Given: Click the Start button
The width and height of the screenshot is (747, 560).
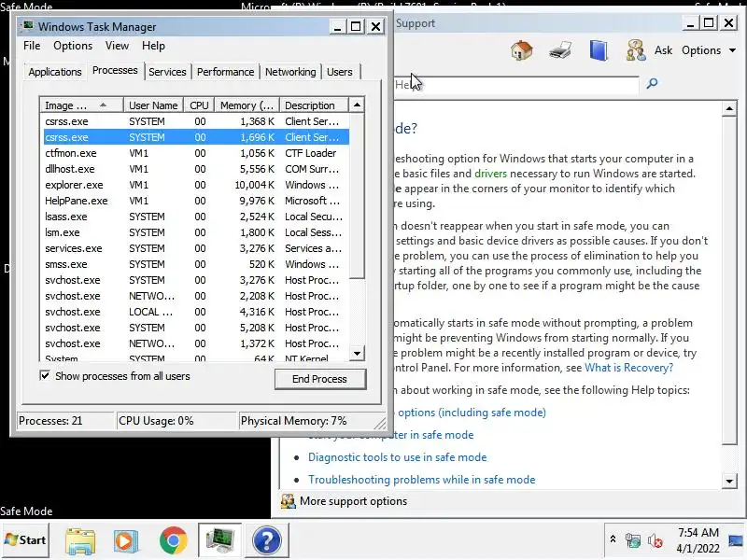Looking at the screenshot, I should click(25, 540).
